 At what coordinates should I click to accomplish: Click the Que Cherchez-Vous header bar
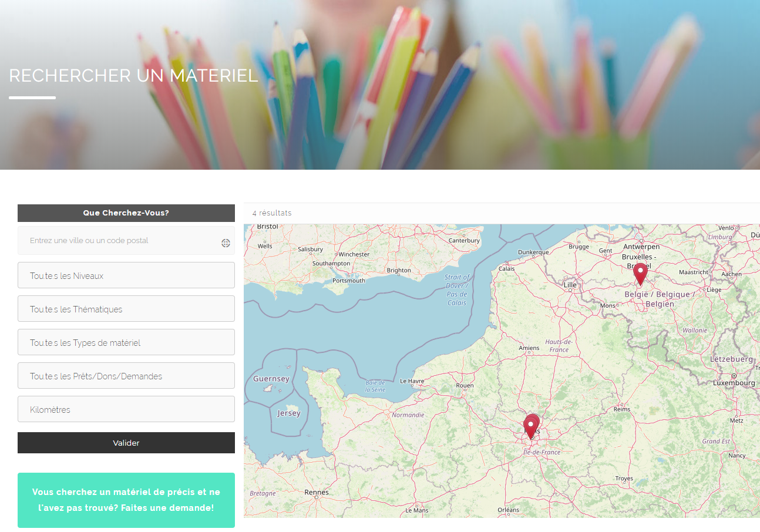click(126, 213)
